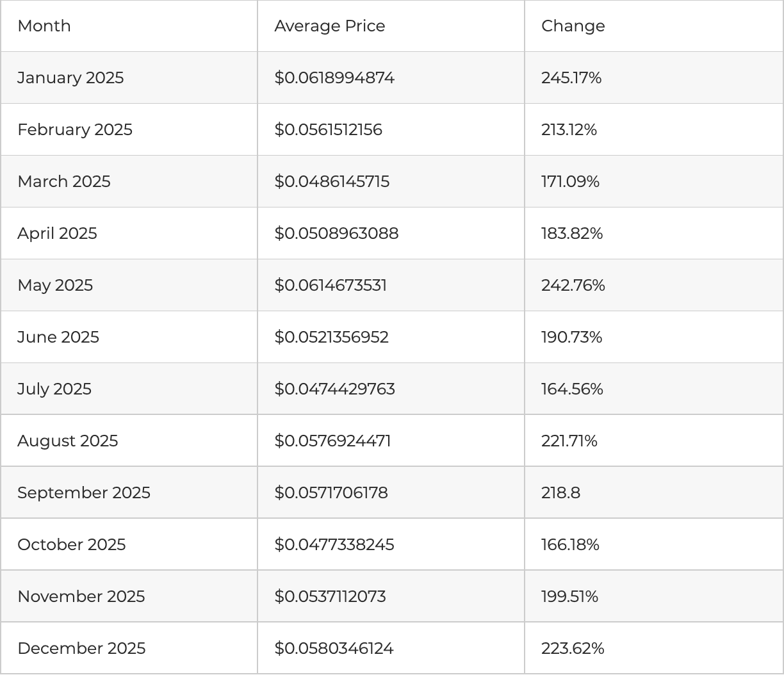
Task: Click the December 2025 row label
Action: (x=81, y=649)
